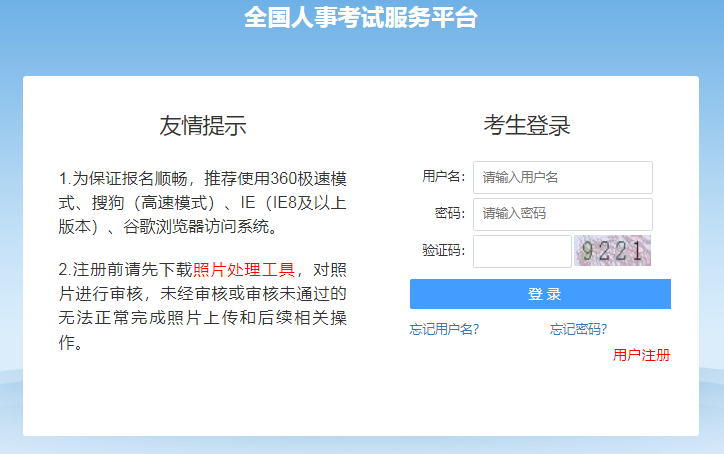This screenshot has width=724, height=454.
Task: Click the 用户名 username input field
Action: [562, 177]
